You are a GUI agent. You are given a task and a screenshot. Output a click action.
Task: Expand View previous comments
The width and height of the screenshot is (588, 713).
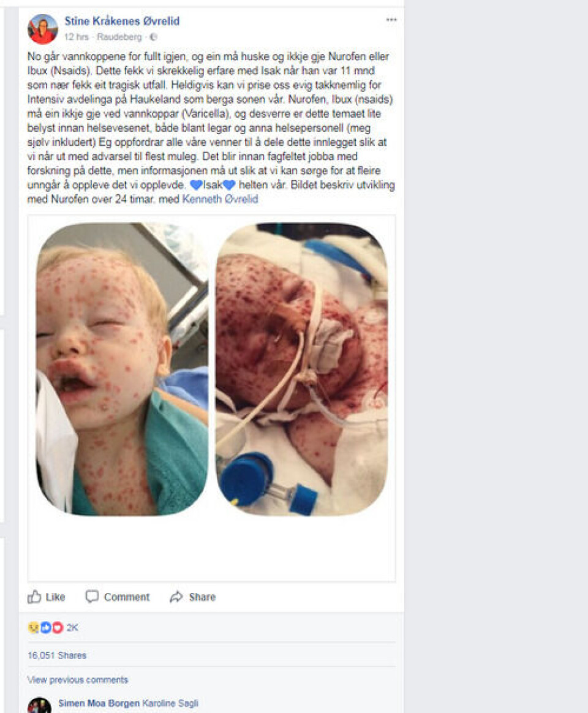click(x=78, y=680)
